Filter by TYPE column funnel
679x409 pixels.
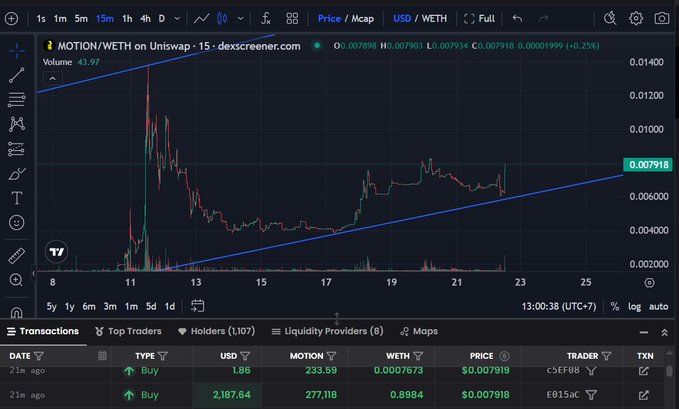coord(163,356)
